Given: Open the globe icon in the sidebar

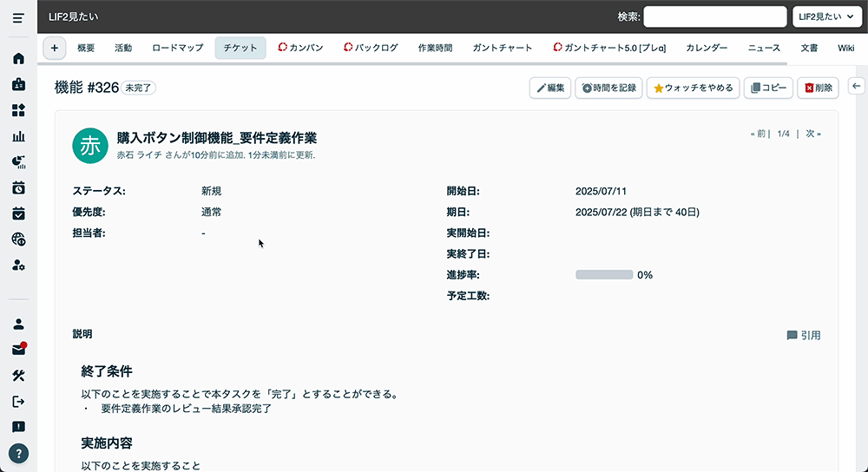Looking at the screenshot, I should tap(18, 239).
